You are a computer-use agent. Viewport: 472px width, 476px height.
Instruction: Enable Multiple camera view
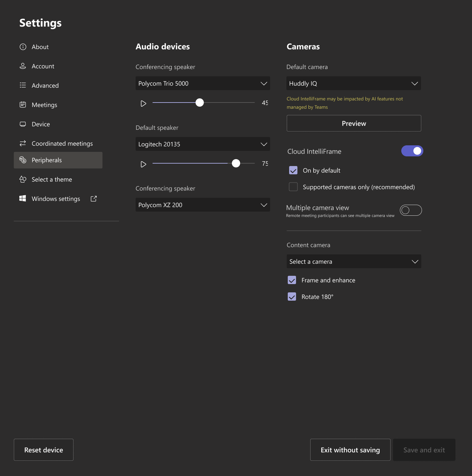(411, 210)
